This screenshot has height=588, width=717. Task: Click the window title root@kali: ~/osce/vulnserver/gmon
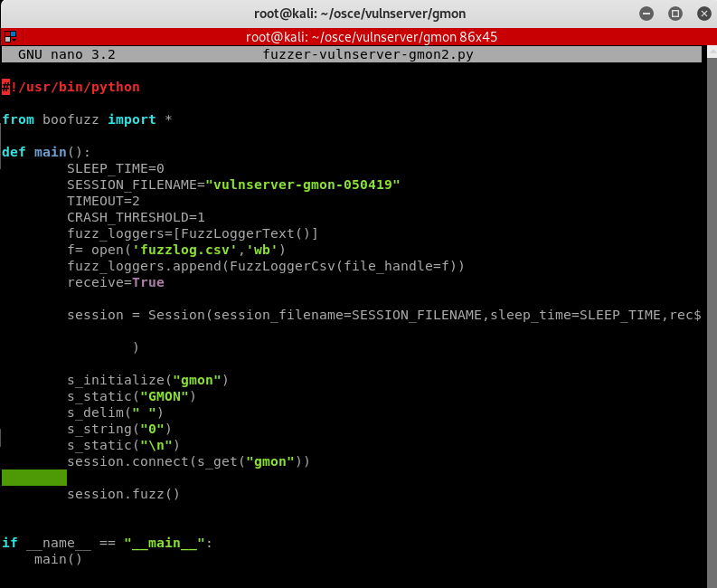(x=360, y=14)
